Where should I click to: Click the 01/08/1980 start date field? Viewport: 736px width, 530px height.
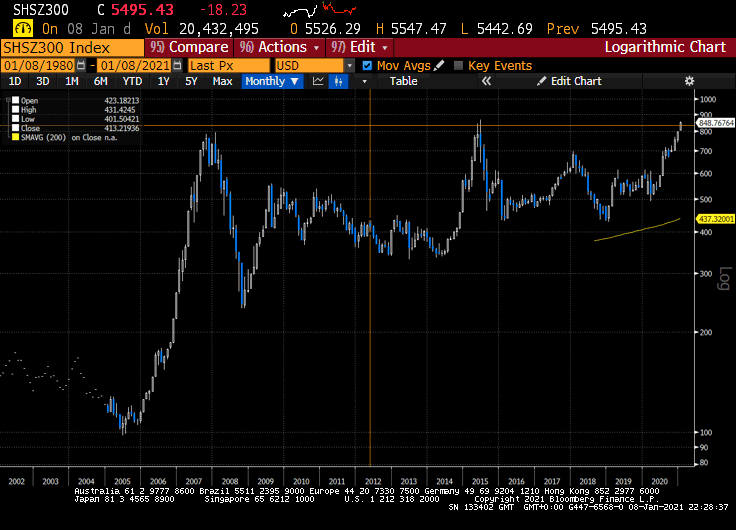39,65
